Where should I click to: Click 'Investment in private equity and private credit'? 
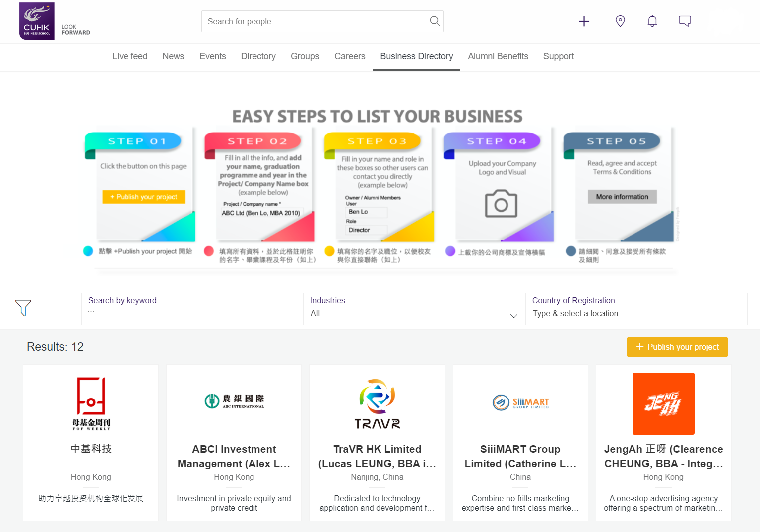pyautogui.click(x=234, y=503)
